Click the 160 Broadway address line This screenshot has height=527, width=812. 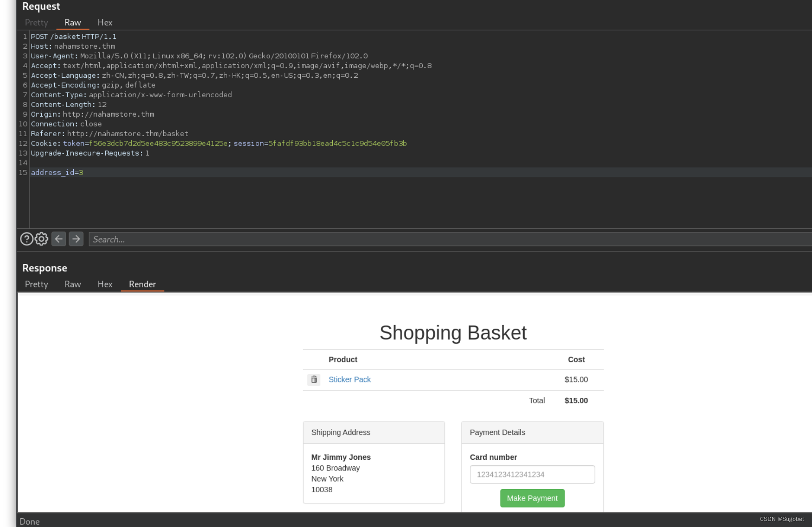[336, 468]
